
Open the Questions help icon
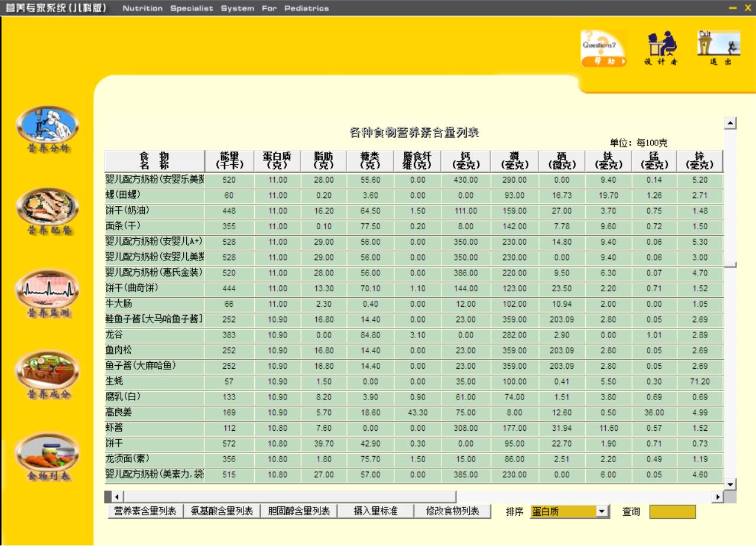pos(603,48)
